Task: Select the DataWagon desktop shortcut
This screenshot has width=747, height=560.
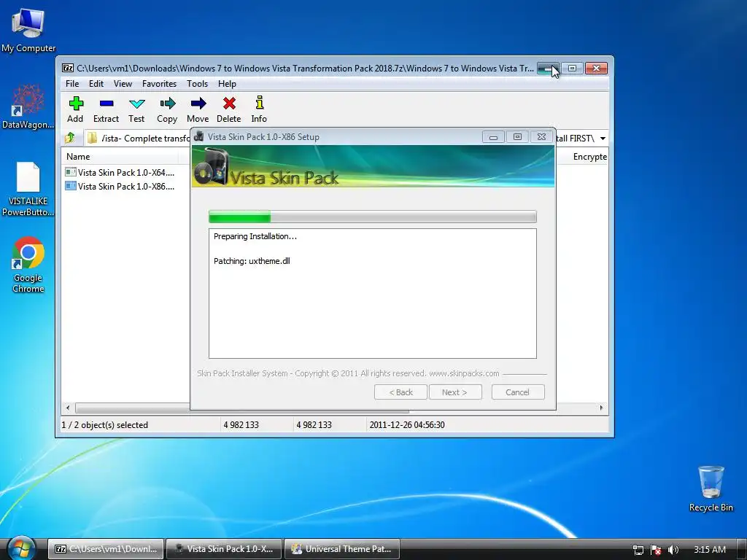Action: tap(28, 106)
